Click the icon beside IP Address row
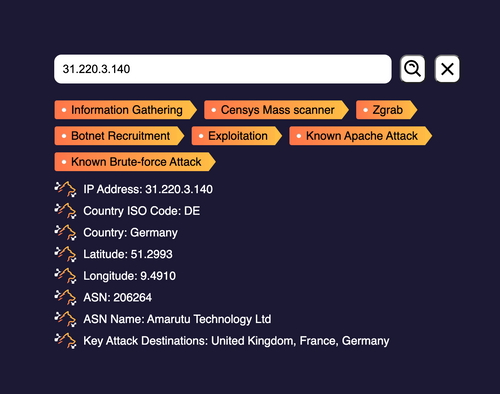The image size is (500, 394). click(x=65, y=189)
